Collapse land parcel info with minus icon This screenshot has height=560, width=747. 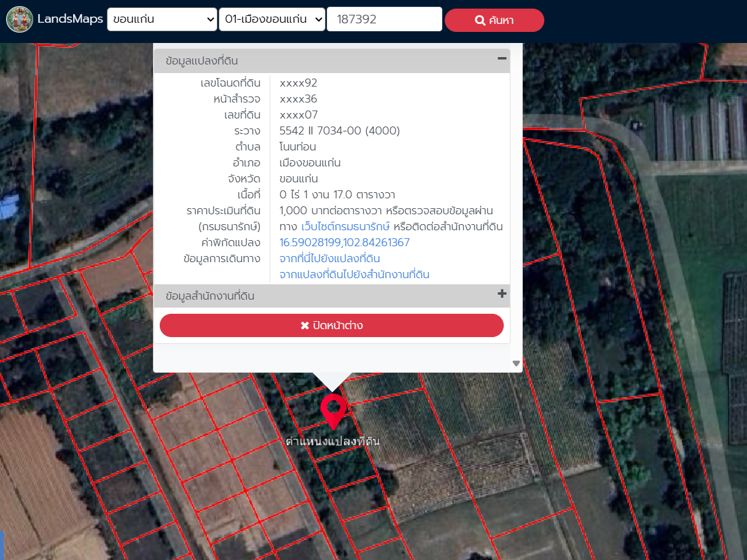pos(502,58)
